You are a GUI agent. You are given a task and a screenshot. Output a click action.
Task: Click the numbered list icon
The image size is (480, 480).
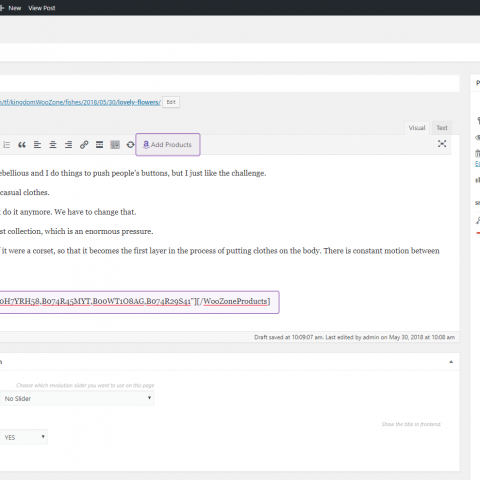point(6,145)
